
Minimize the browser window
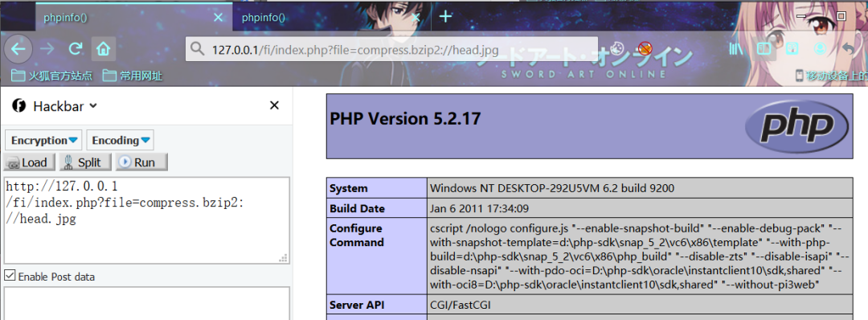click(x=800, y=17)
